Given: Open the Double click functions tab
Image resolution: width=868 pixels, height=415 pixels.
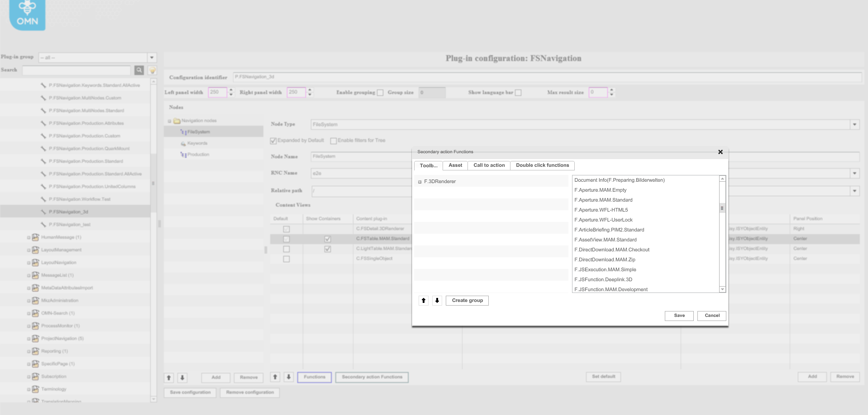Looking at the screenshot, I should pos(542,165).
